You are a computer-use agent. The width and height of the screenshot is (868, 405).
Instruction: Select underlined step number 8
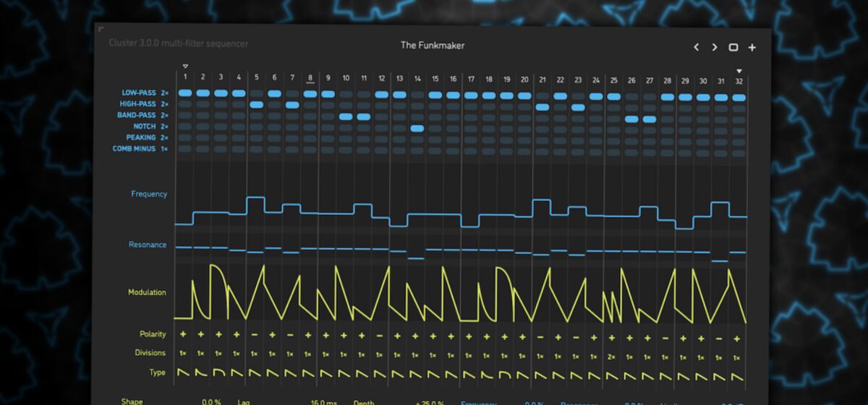[x=310, y=77]
